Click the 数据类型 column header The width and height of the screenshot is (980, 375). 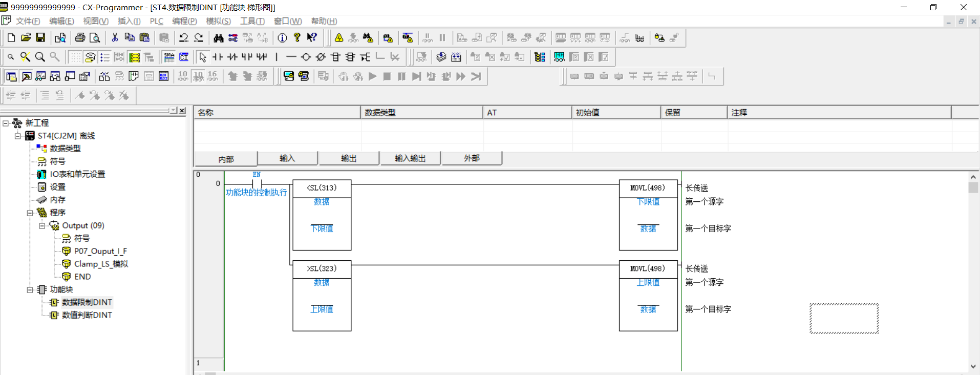point(421,112)
